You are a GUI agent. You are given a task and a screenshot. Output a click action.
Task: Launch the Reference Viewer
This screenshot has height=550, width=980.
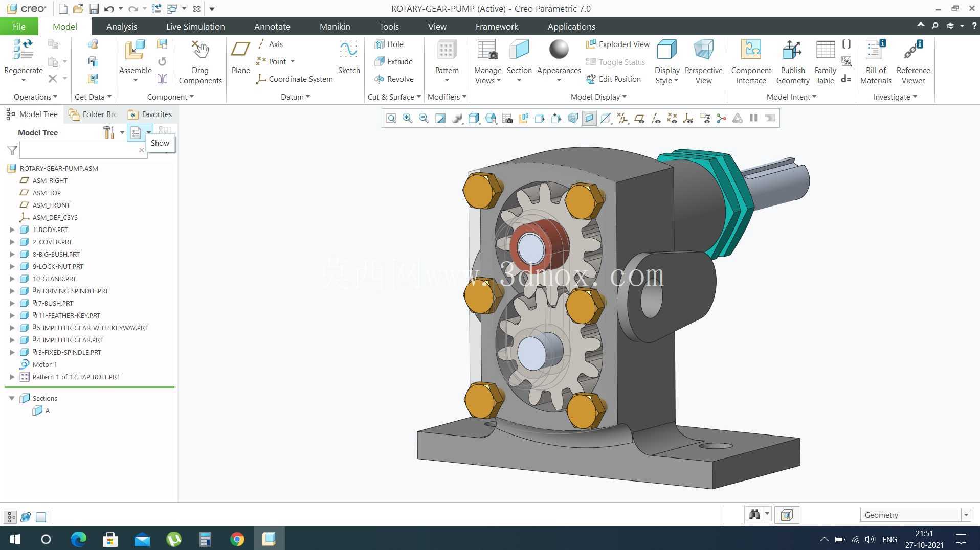coord(913,61)
